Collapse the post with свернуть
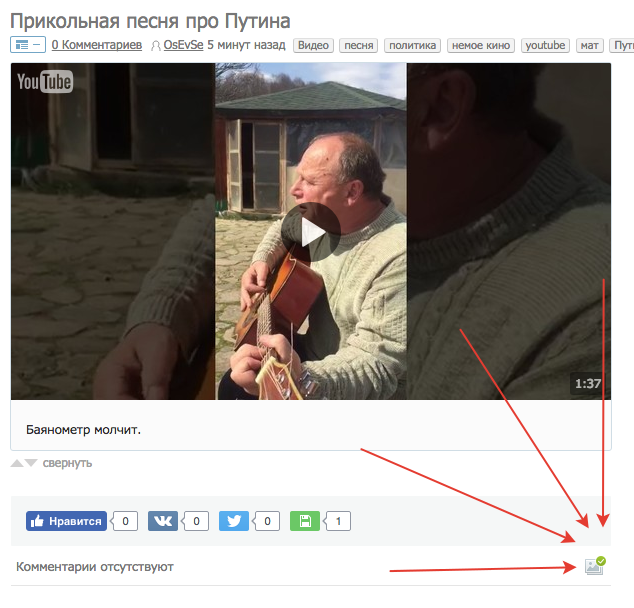 67,463
